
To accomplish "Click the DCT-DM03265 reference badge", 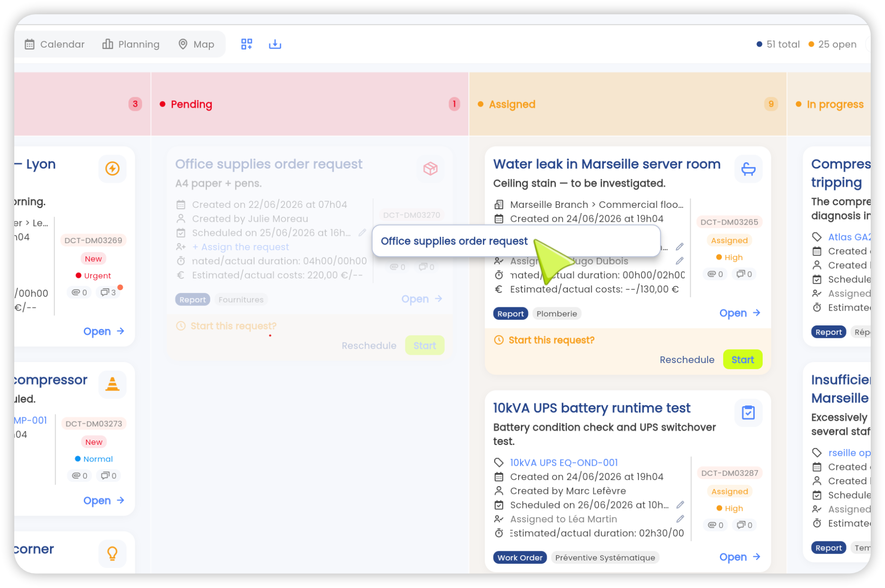I will (729, 222).
